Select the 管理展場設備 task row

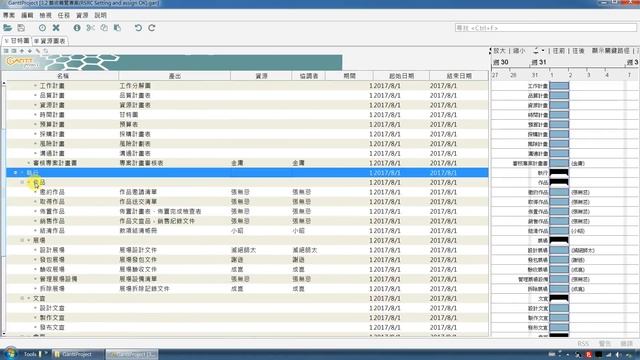pyautogui.click(x=247, y=279)
